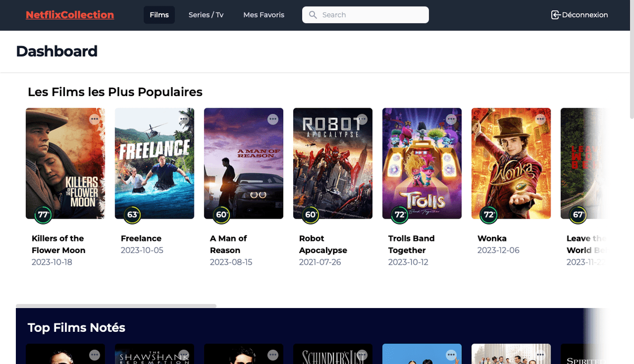
Task: Open the three-dot menu on Schindler's List poster
Action: tap(362, 355)
